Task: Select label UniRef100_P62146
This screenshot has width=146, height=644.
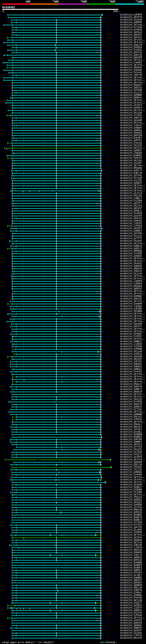Action: click(131, 352)
